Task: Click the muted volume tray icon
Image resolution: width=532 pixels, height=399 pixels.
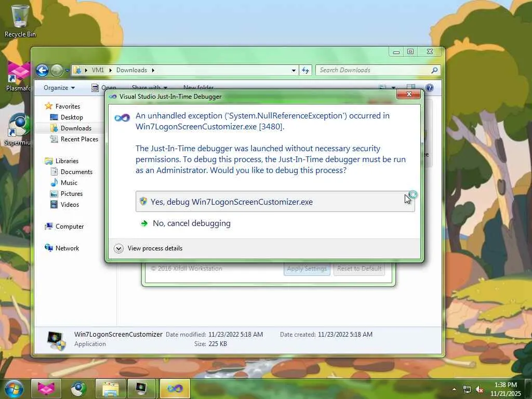Action: [x=480, y=390]
